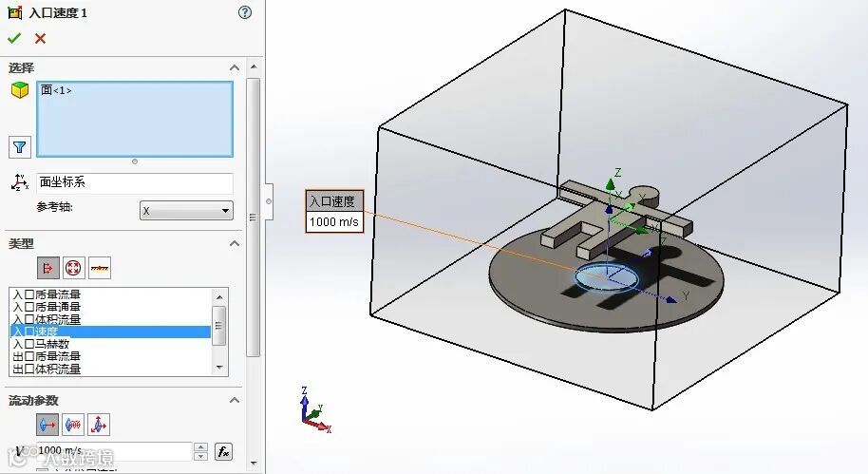Click 面<1> in selection box
868x474 pixels.
(56, 89)
